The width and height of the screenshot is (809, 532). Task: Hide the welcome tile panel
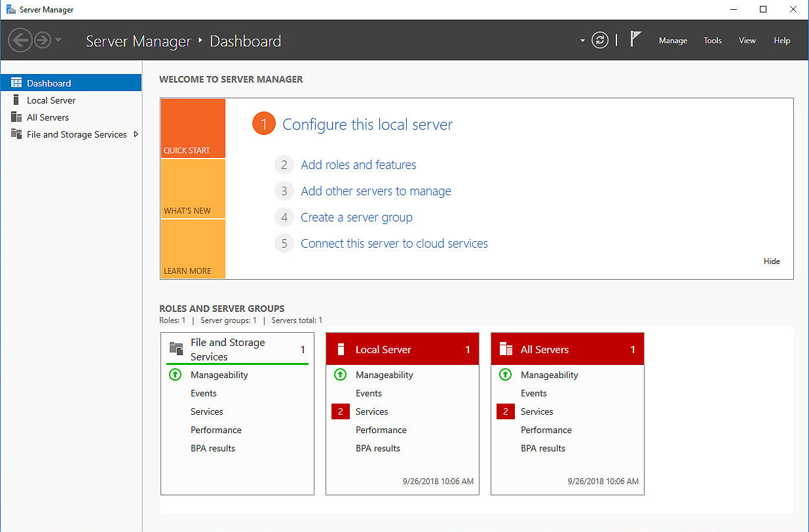coord(772,261)
